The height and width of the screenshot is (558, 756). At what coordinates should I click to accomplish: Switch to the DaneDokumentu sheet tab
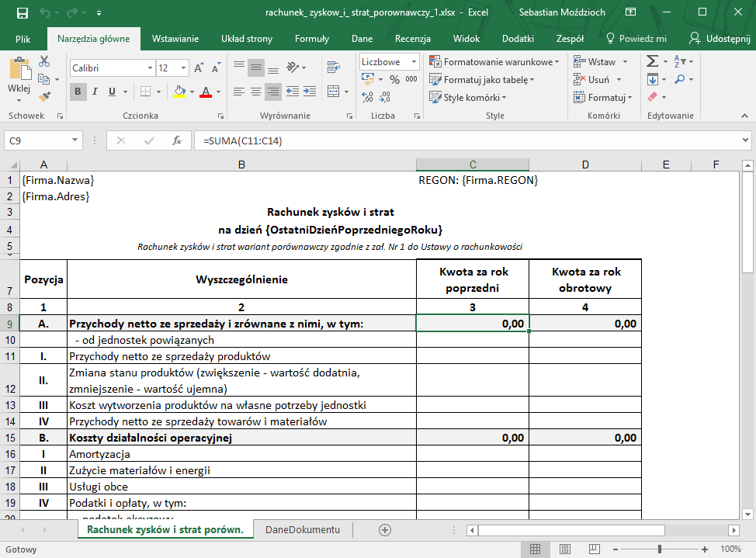302,529
